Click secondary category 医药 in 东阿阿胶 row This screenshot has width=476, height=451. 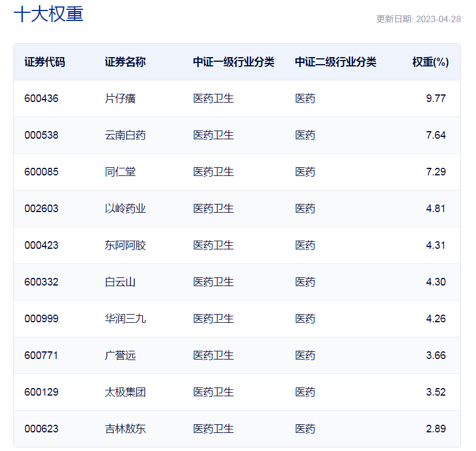pos(305,245)
